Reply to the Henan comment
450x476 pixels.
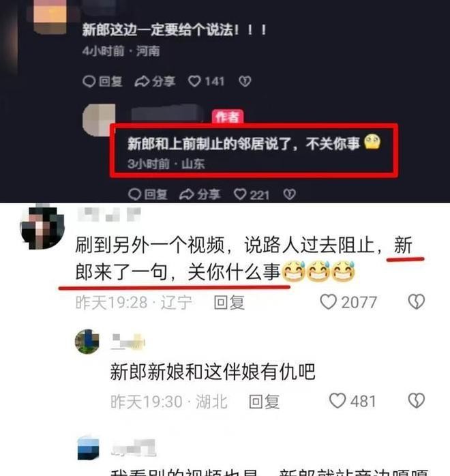(x=102, y=81)
